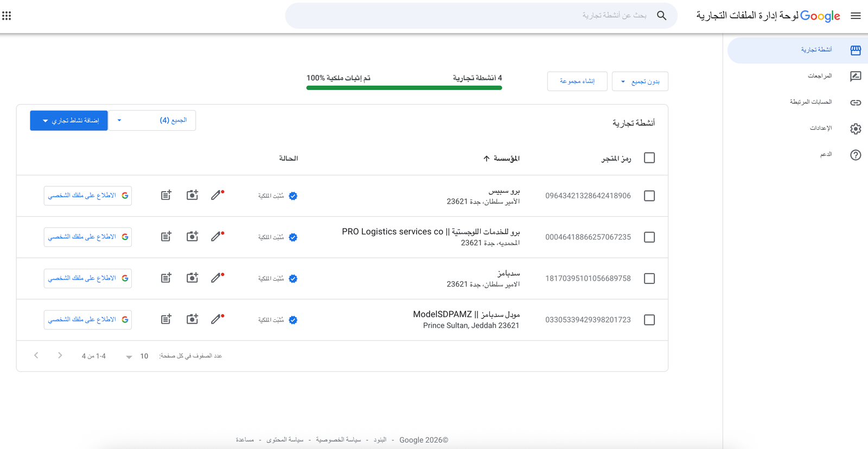Open الدعم support sidebar item
868x449 pixels.
click(797, 155)
